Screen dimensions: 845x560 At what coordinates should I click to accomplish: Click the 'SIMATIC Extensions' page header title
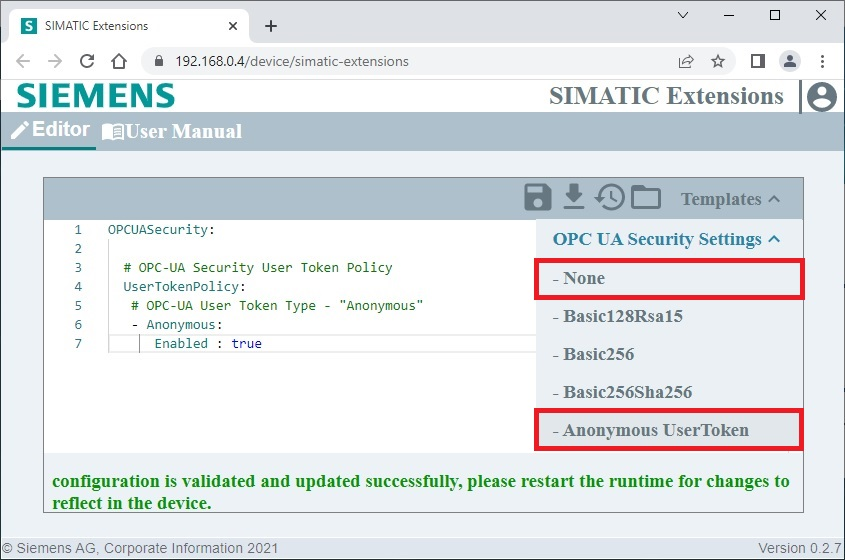(x=666, y=96)
